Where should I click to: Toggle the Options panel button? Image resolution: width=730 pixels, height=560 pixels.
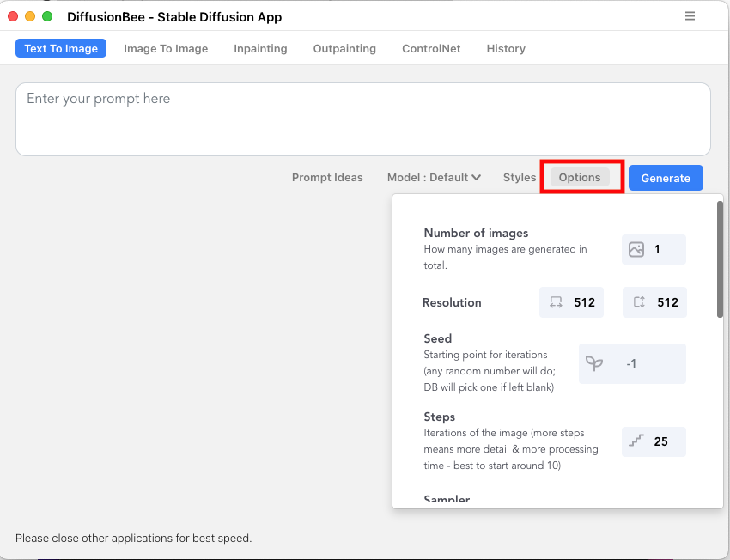pos(580,177)
